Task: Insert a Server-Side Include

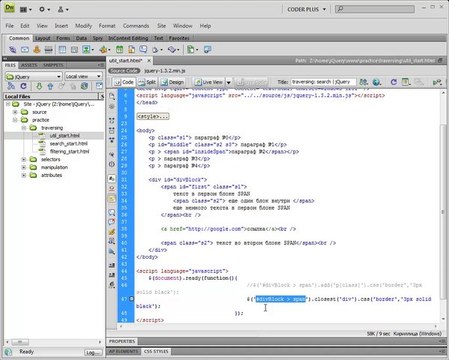Action: pyautogui.click(x=131, y=50)
